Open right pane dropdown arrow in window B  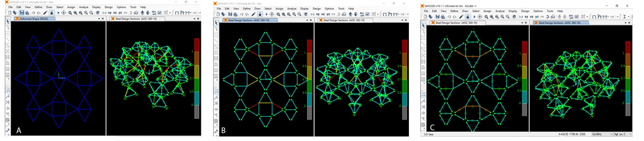point(402,20)
